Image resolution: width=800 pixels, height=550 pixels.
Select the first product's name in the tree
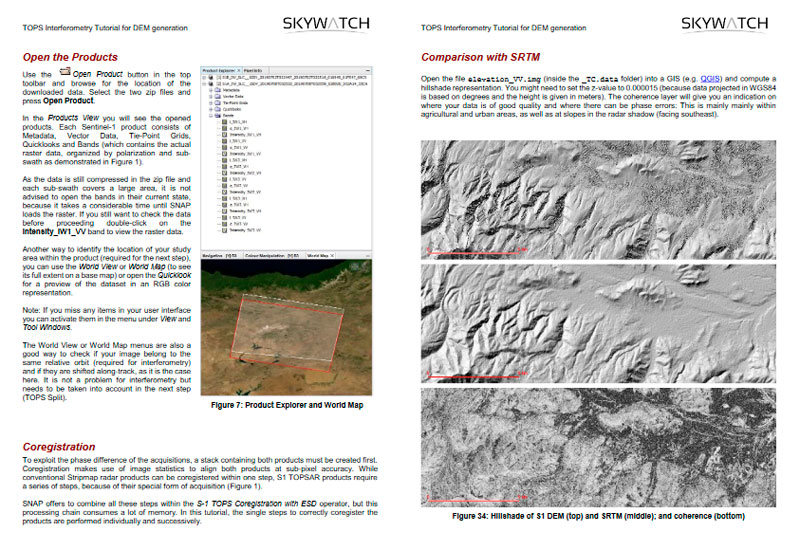(x=294, y=78)
